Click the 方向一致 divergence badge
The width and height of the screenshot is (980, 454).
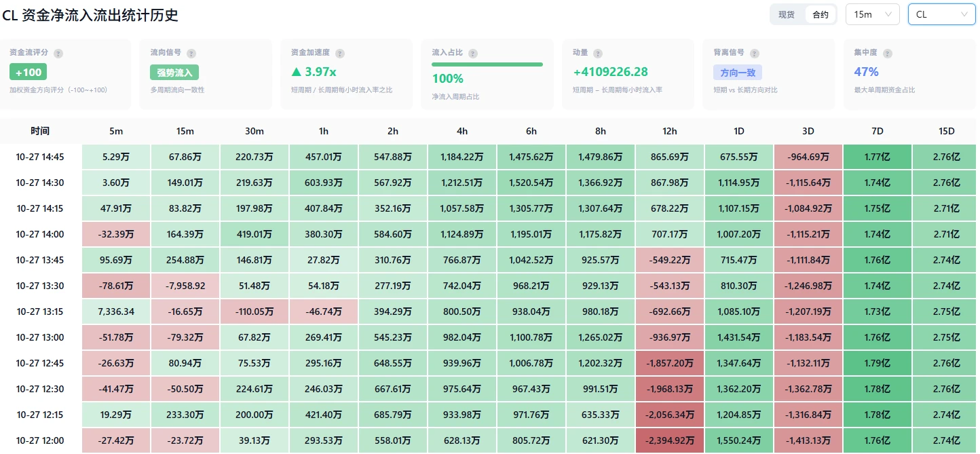coord(738,72)
